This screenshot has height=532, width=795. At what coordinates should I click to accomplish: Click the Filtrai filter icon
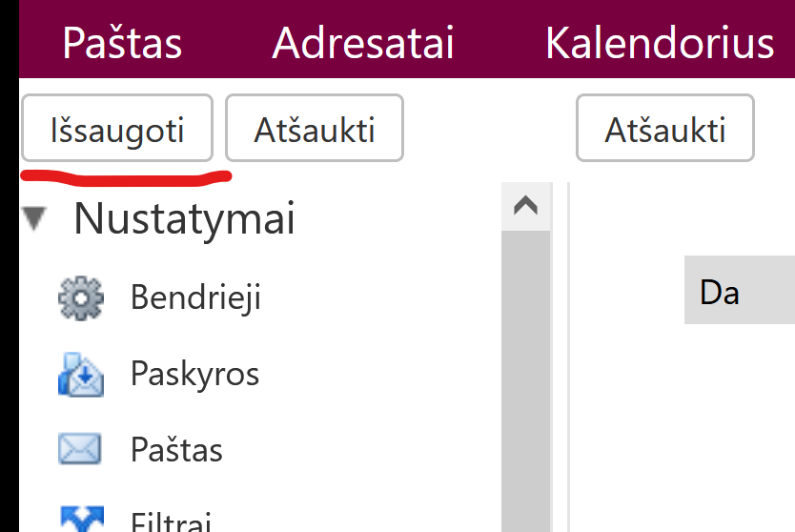pyautogui.click(x=80, y=520)
